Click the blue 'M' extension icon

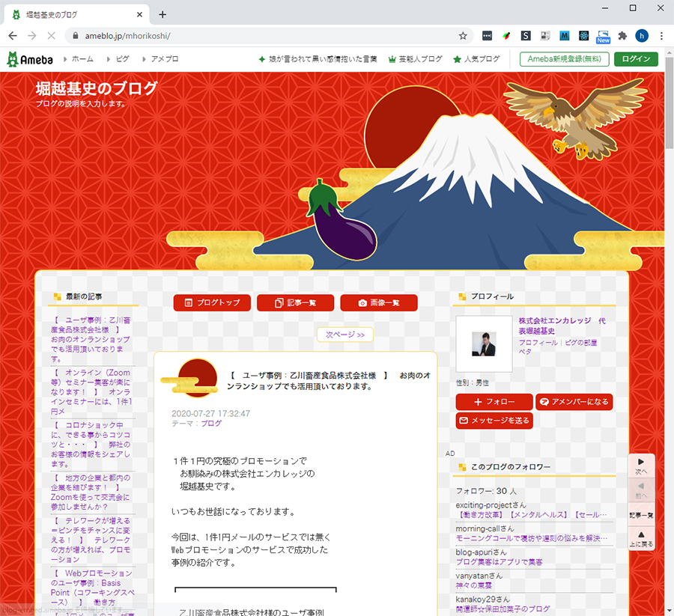pyautogui.click(x=565, y=36)
